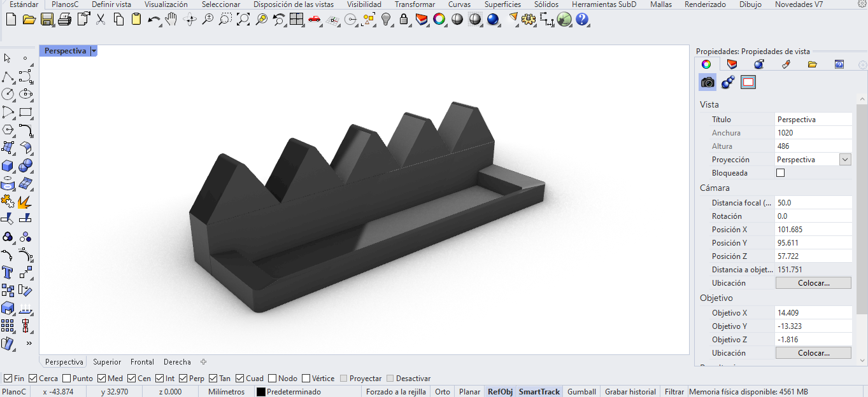Click the target Ubicación Colocar button

(x=813, y=353)
